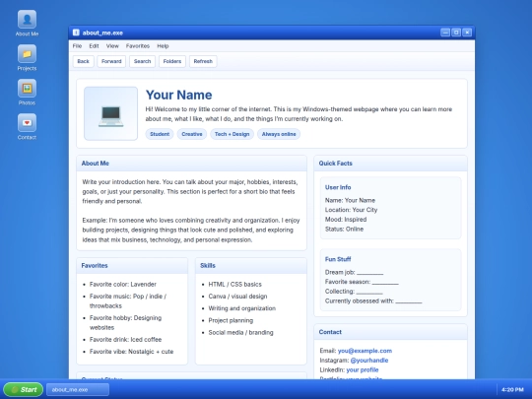Click the laptop profile picture
Screen dimensions: 532x399
click(111, 113)
